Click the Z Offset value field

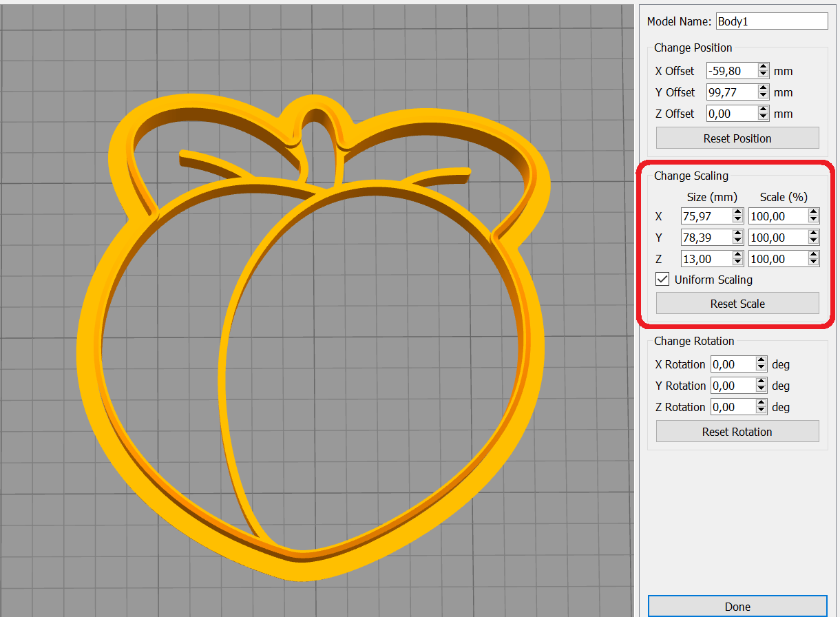point(732,114)
